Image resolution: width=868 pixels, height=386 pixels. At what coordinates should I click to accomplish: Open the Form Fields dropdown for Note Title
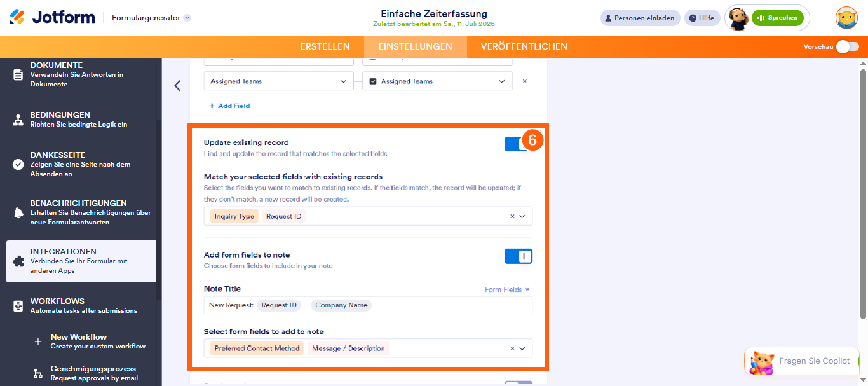pyautogui.click(x=507, y=289)
